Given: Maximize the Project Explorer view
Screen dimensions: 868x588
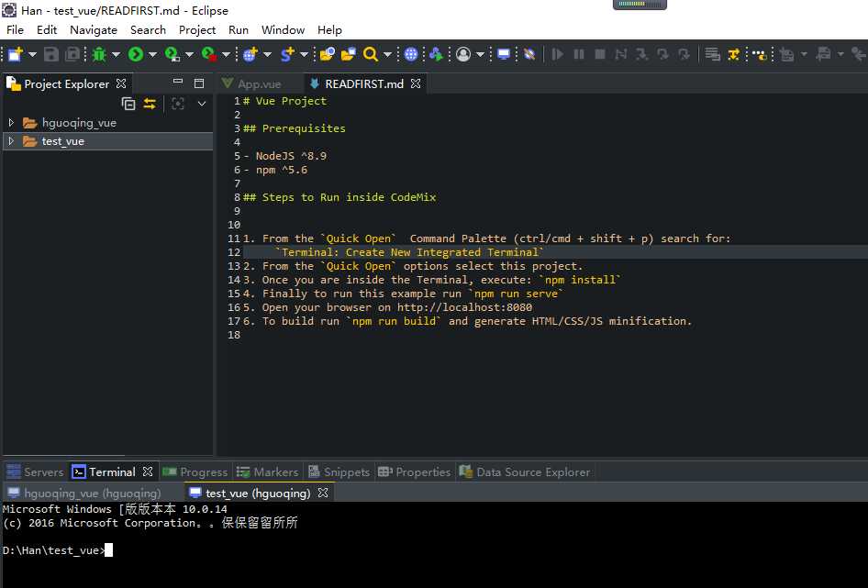Looking at the screenshot, I should 199,83.
